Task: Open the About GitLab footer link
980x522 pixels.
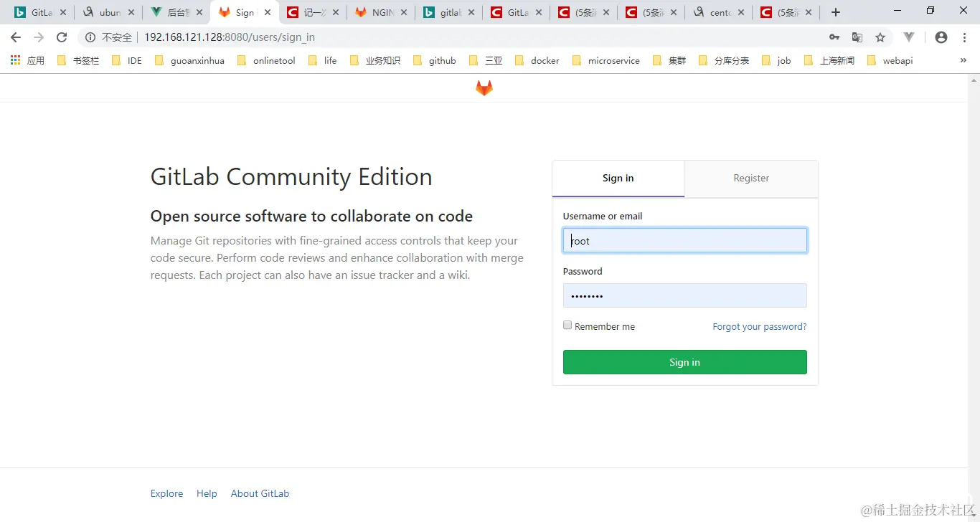Action: click(260, 493)
